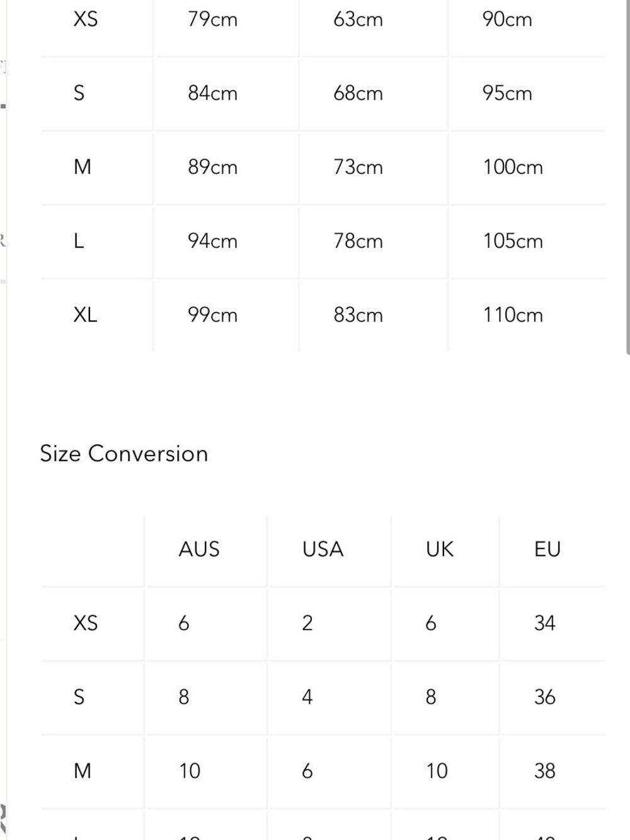Screen dimensions: 630x840
Task: Select the XS row in measurements table
Action: point(323,20)
